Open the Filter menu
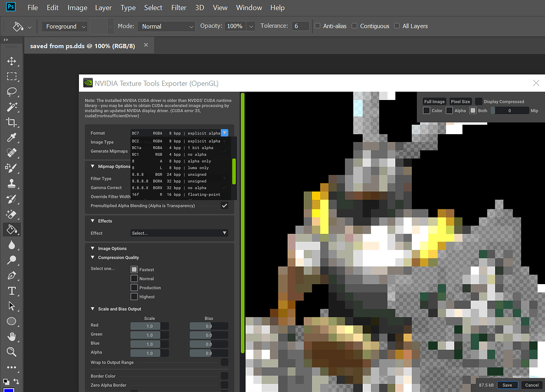 click(x=179, y=7)
